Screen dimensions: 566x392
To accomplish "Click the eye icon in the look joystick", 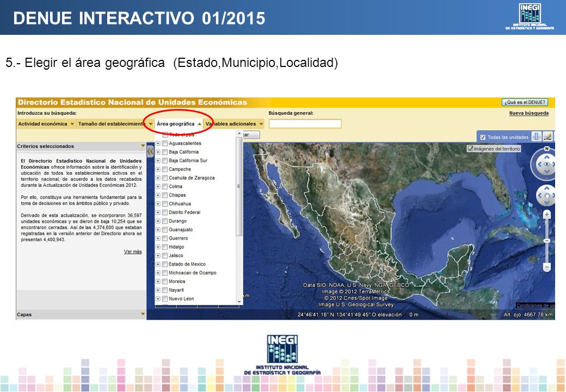I will pyautogui.click(x=547, y=164).
